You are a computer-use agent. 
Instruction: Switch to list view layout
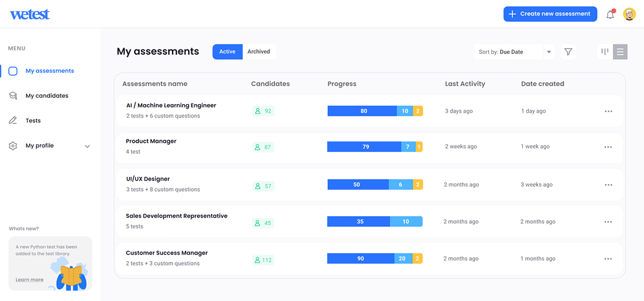click(620, 51)
